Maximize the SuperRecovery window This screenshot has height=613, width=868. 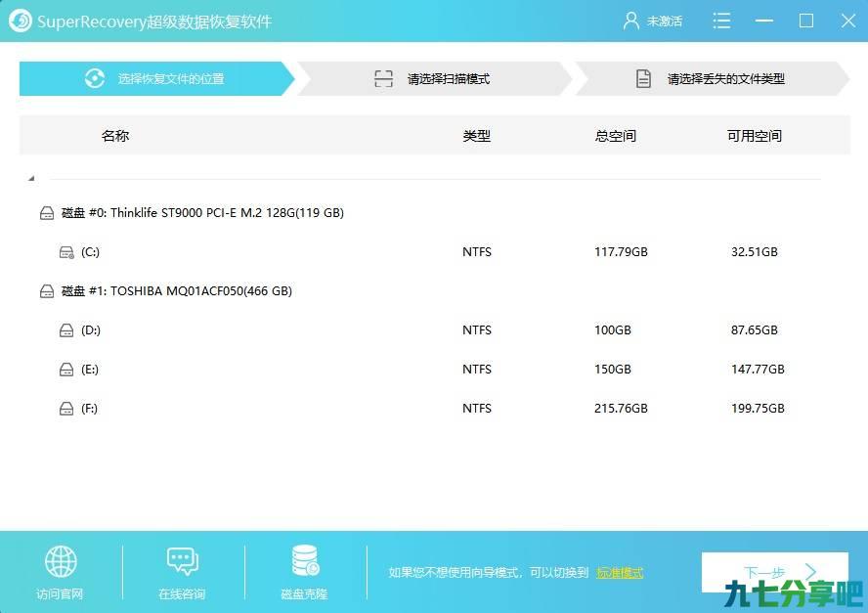(x=806, y=22)
